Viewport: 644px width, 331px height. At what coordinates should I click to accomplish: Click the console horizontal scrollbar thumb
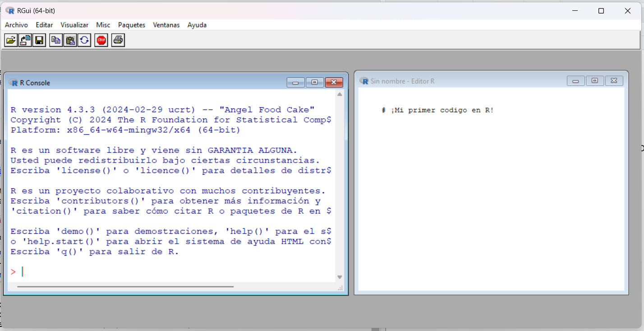point(125,286)
